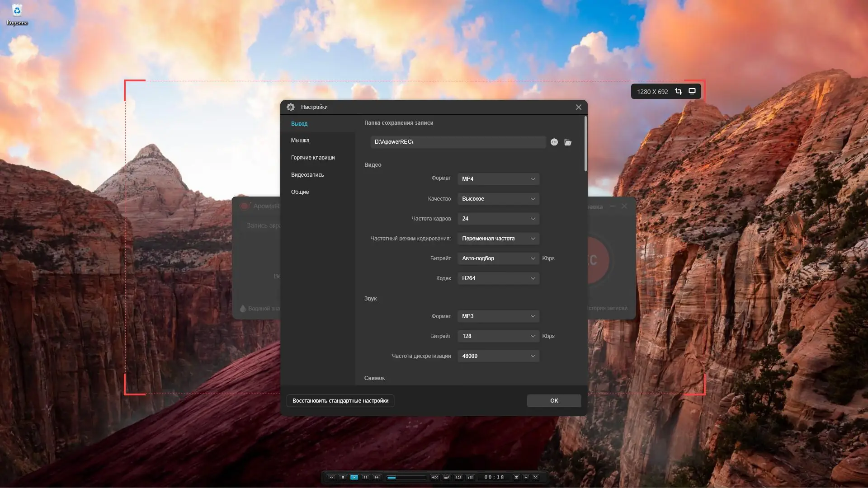Mute the player volume speaker icon
Image resolution: width=868 pixels, height=488 pixels.
(434, 477)
